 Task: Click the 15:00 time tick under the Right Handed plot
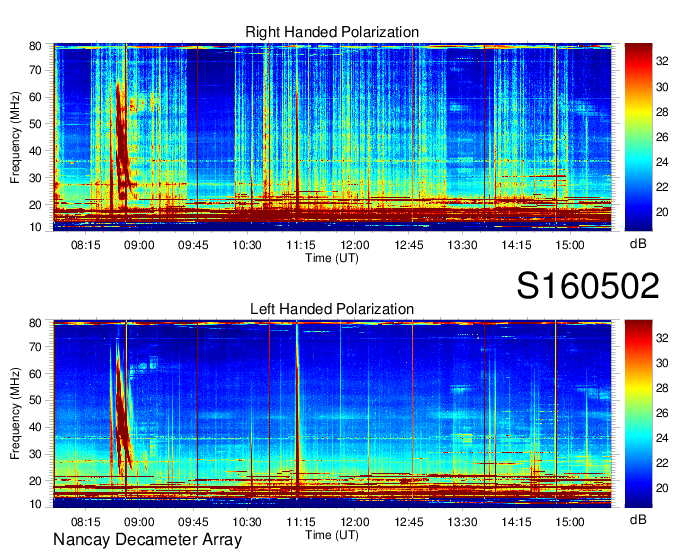(570, 245)
